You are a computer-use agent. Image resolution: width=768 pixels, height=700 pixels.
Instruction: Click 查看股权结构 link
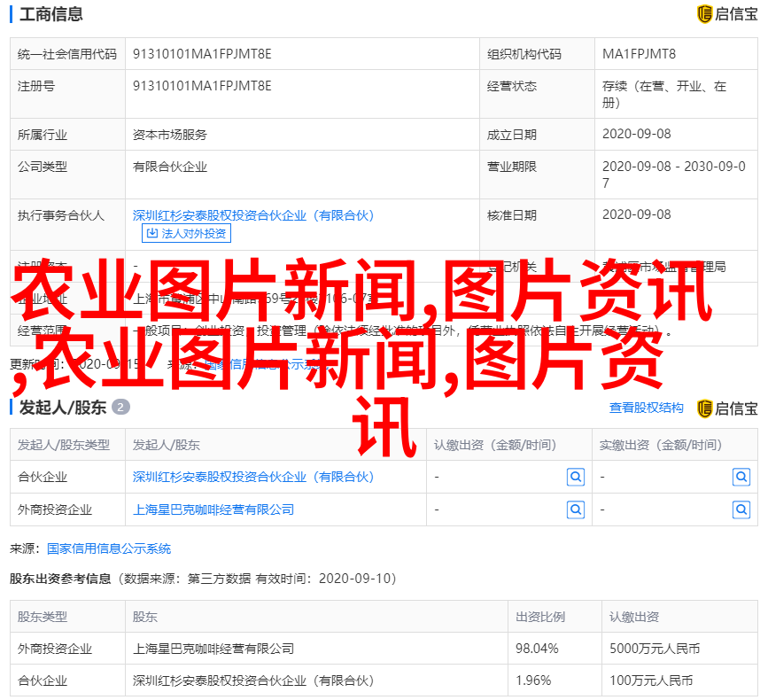(x=646, y=408)
